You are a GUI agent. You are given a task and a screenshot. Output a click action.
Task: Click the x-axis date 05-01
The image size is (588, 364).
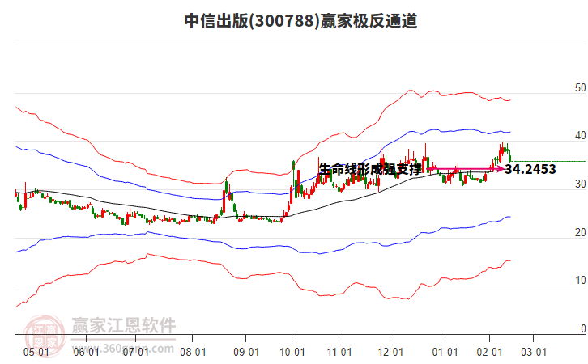pyautogui.click(x=36, y=353)
